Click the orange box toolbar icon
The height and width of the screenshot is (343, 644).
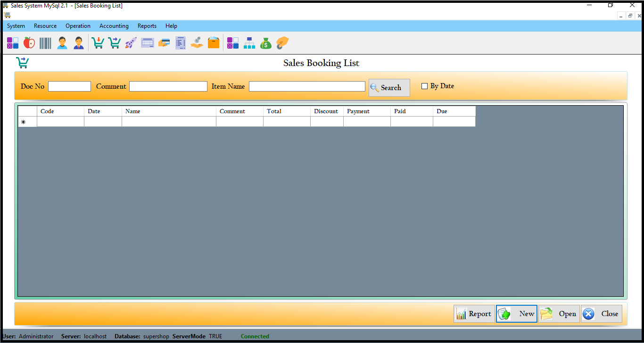coord(214,43)
